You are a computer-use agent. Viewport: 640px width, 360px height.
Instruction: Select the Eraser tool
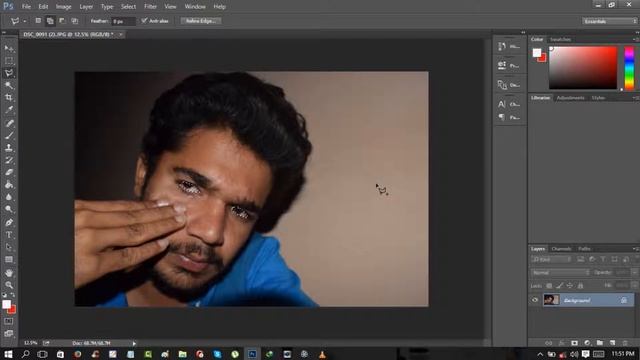9,172
